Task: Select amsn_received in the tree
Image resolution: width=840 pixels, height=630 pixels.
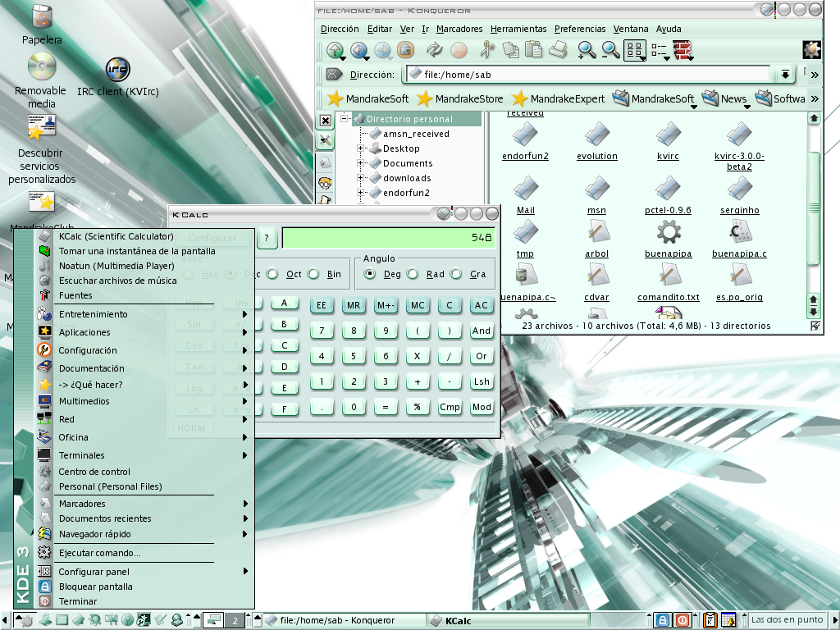Action: [x=416, y=134]
